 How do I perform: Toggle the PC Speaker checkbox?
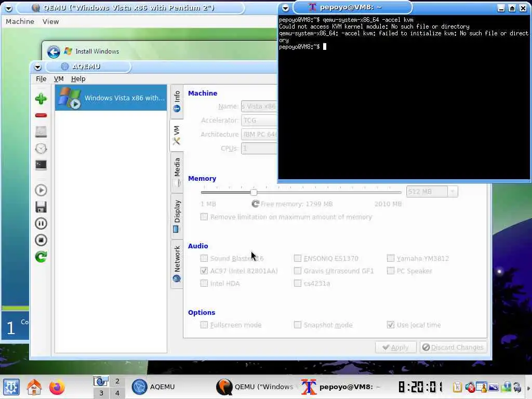pyautogui.click(x=391, y=271)
